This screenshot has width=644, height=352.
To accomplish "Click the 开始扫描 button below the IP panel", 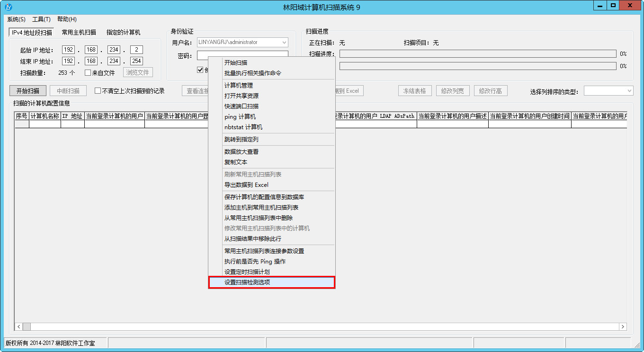I will click(x=28, y=91).
